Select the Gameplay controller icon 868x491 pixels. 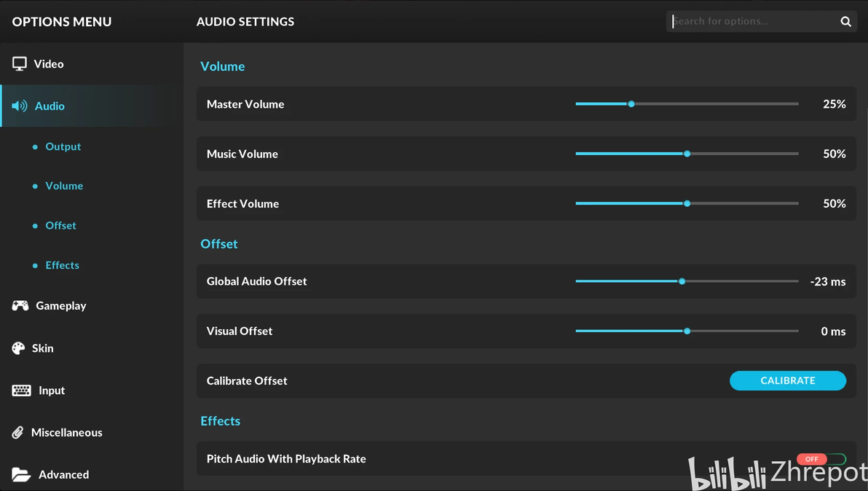click(20, 306)
